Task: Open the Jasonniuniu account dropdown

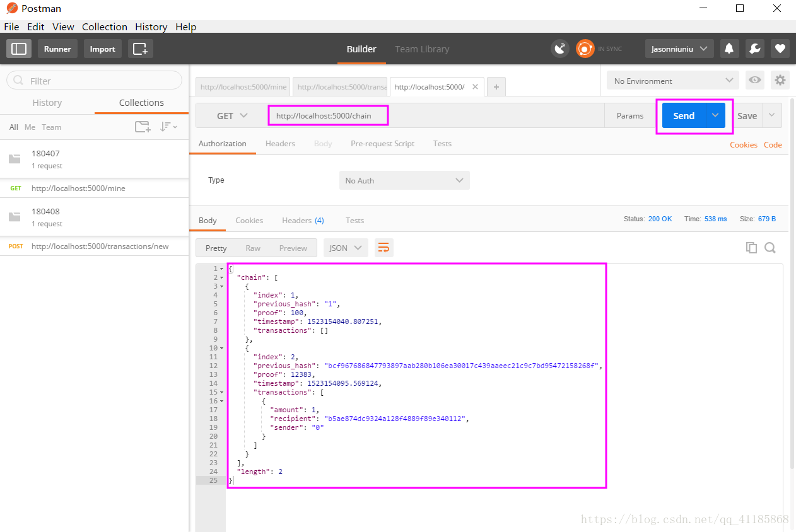Action: (x=679, y=49)
